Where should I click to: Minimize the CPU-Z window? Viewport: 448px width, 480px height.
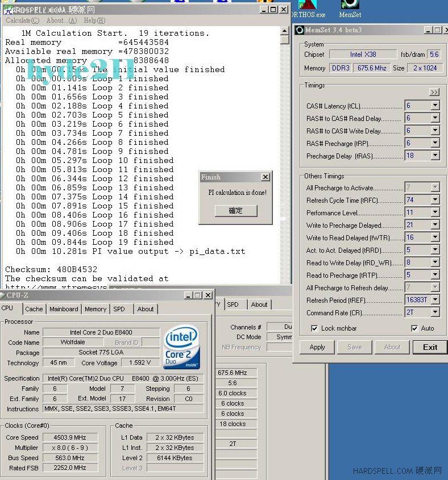point(188,295)
